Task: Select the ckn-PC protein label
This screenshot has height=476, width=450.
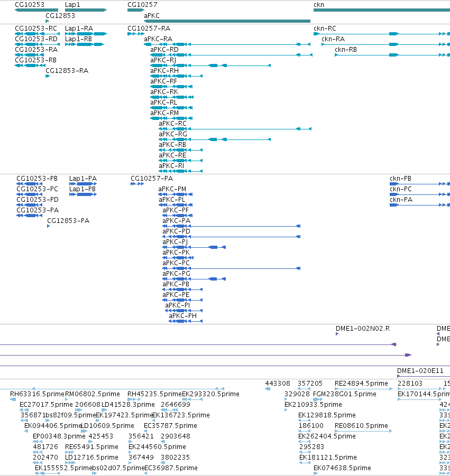Action: coord(401,189)
